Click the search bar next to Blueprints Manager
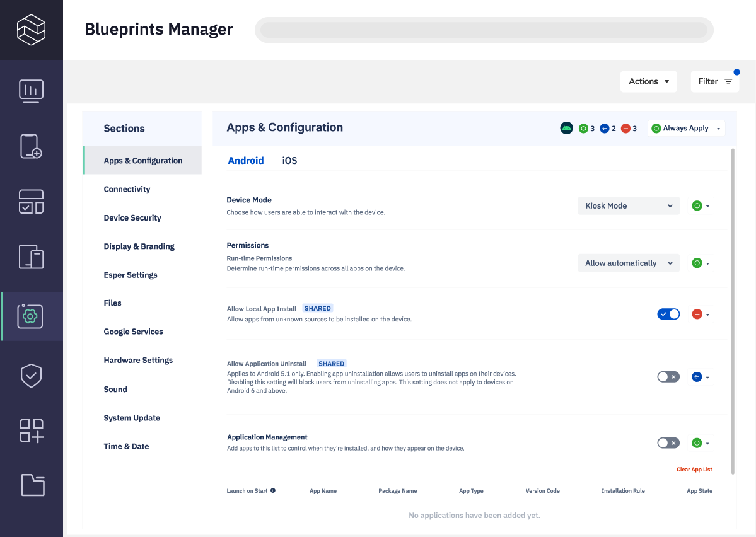 coord(483,30)
